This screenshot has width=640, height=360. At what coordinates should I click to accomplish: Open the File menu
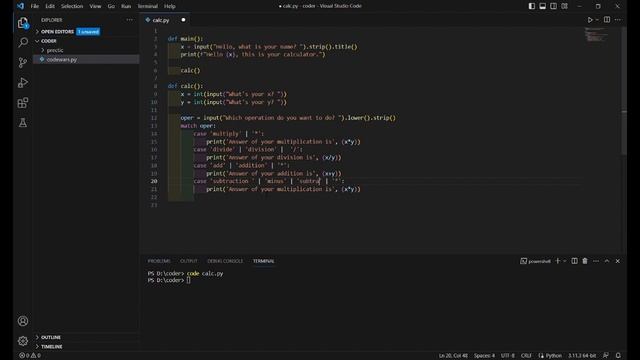coord(35,6)
